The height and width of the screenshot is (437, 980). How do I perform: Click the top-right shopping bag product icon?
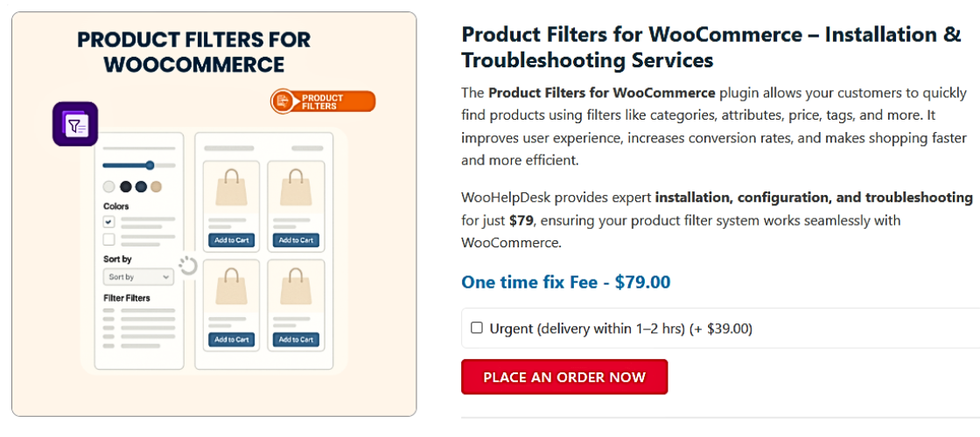point(296,187)
